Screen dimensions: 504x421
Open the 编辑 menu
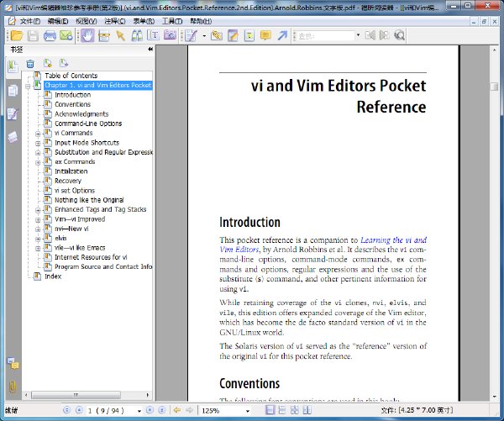pyautogui.click(x=58, y=21)
